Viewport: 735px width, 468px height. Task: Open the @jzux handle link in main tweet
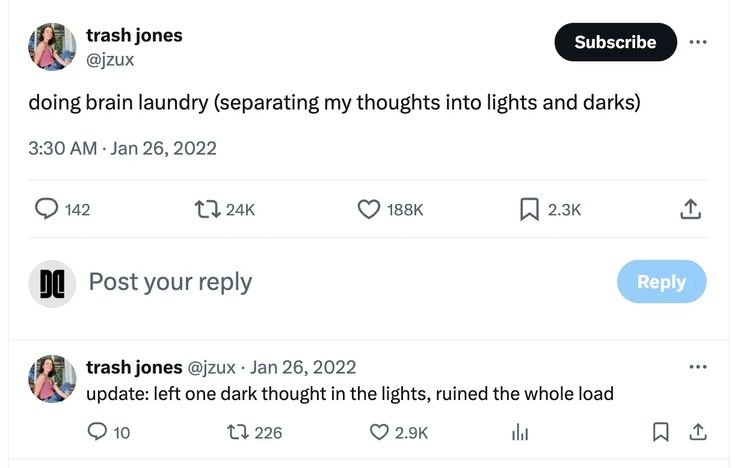pos(110,60)
